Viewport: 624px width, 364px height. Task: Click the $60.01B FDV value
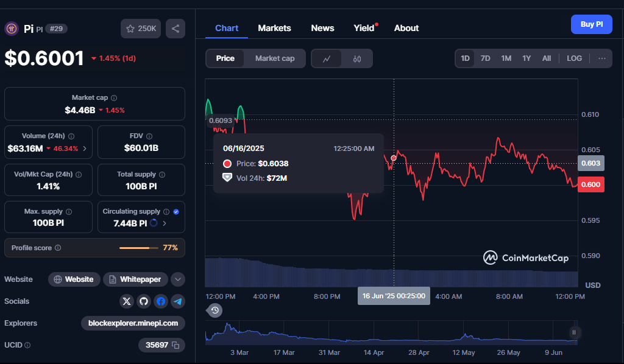point(141,149)
